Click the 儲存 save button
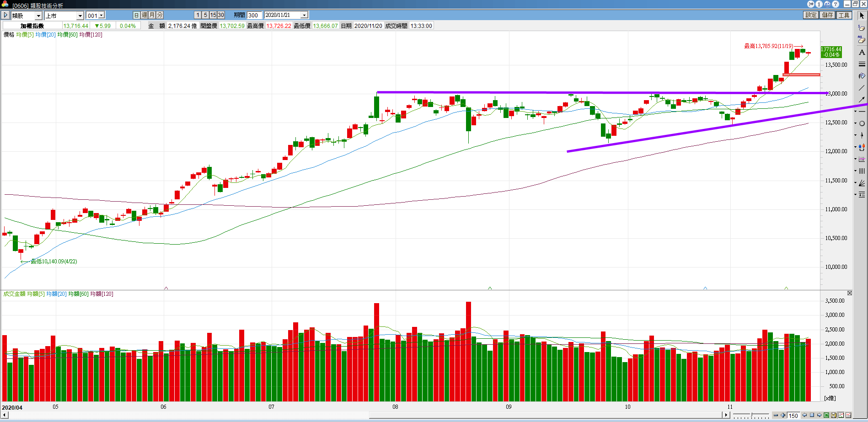Screen dimensions: 868x422 coord(827,15)
